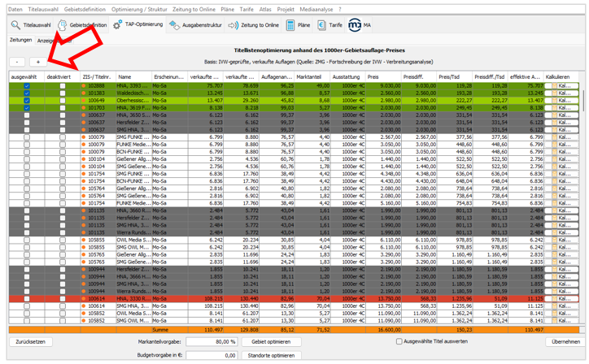Open the Ausgabenstruktur toolbar icon

pos(175,25)
